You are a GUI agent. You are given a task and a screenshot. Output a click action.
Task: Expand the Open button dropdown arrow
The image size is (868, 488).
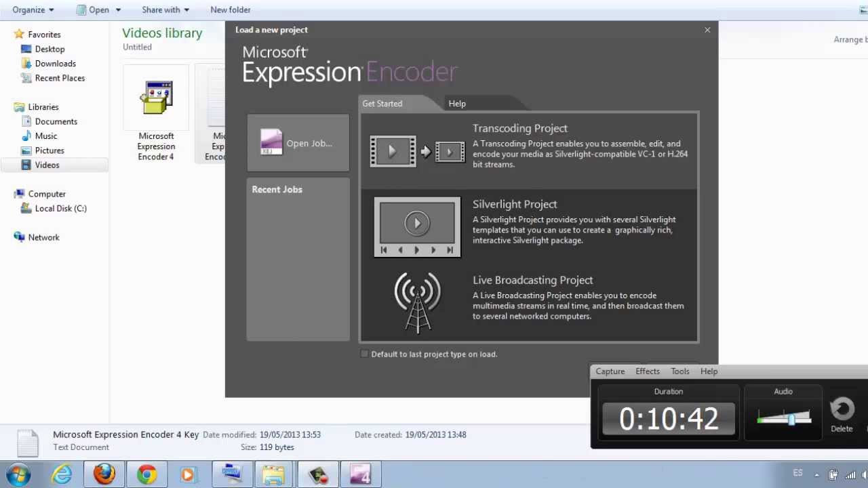coord(118,9)
